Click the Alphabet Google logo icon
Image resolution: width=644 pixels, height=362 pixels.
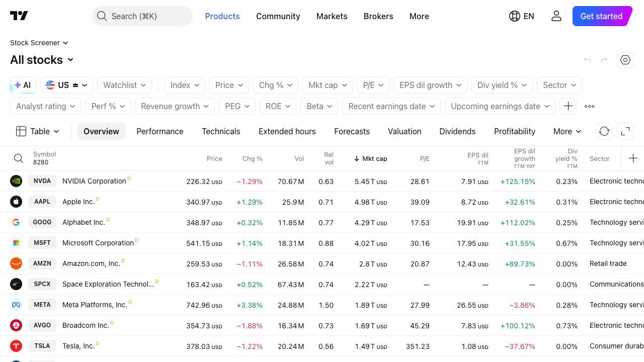(16, 222)
